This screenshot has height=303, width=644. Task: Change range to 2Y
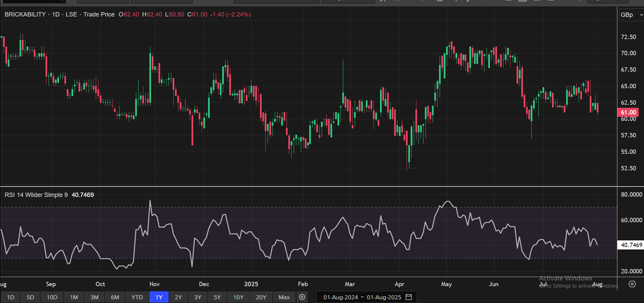coord(178,297)
